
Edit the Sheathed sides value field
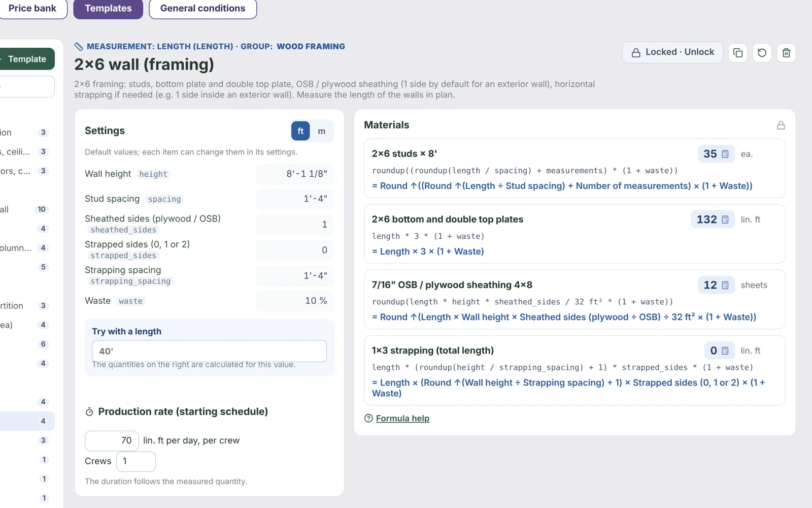(295, 224)
